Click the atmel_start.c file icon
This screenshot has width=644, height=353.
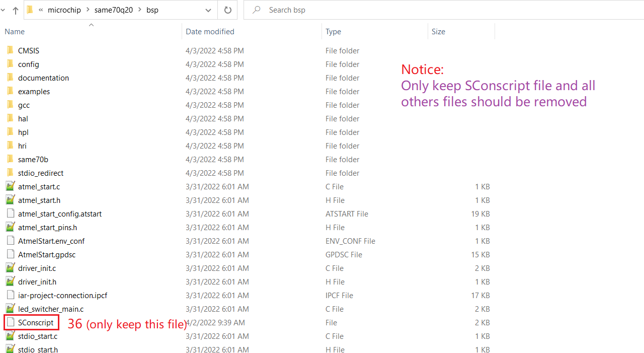coord(10,186)
